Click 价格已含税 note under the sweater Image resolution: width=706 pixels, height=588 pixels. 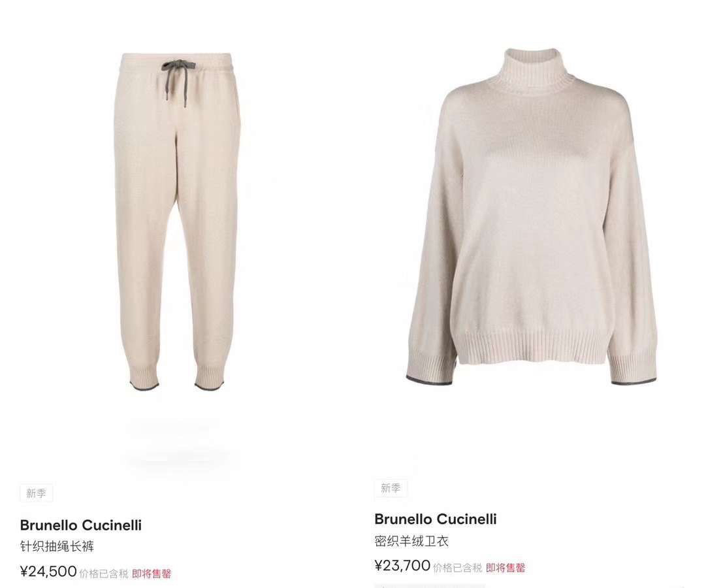[x=458, y=568]
